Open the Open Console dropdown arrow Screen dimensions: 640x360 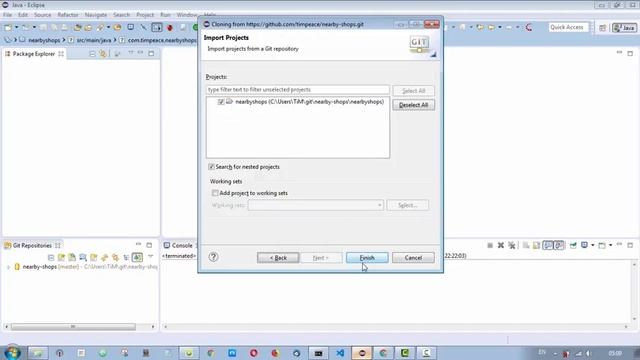tap(610, 245)
